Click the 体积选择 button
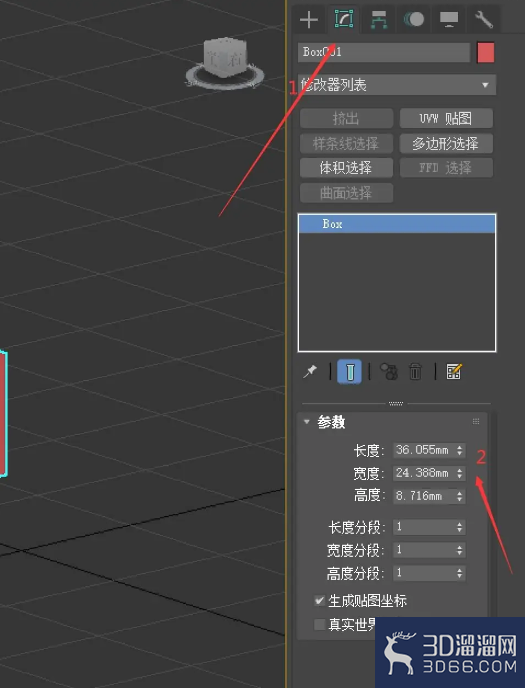525x688 pixels. [346, 168]
